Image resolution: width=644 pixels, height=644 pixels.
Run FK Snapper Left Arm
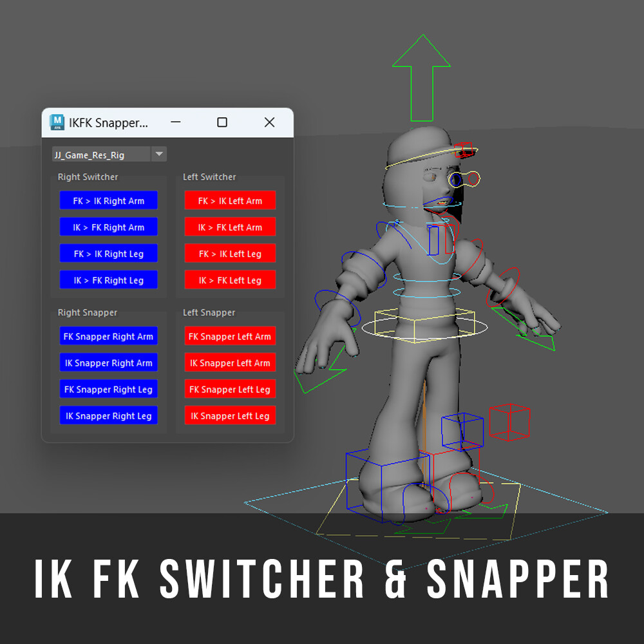point(230,336)
